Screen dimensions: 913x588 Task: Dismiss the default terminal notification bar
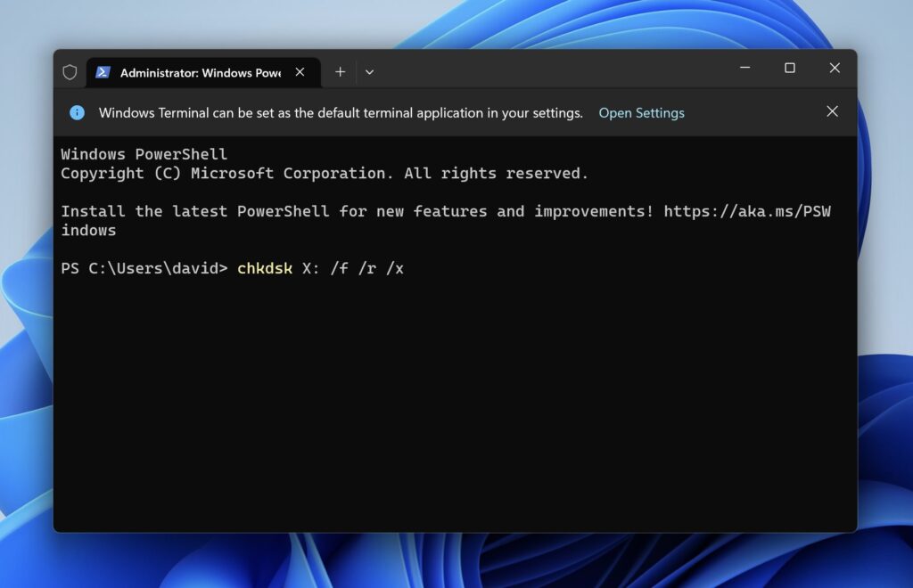pos(832,111)
